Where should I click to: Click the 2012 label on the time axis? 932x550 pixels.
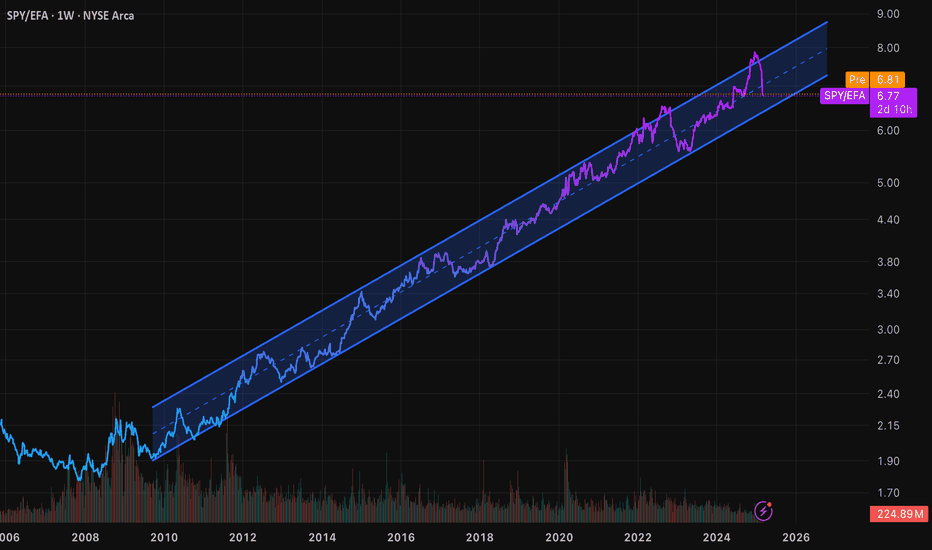(x=243, y=538)
